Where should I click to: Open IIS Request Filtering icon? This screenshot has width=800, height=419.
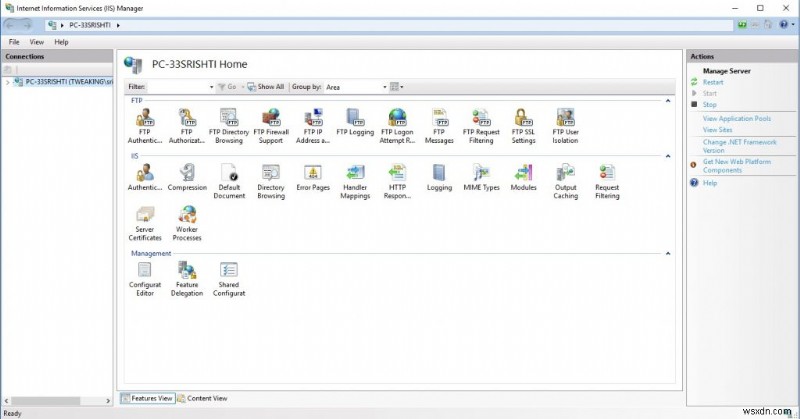coord(607,181)
